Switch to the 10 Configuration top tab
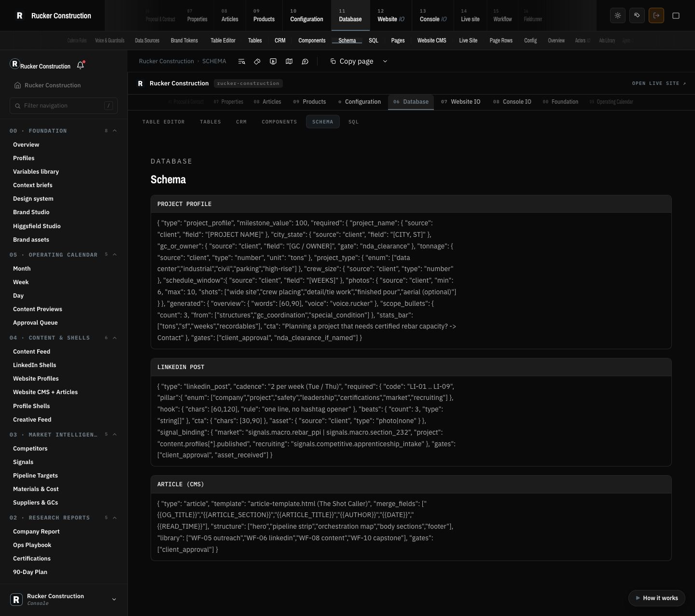This screenshot has height=616, width=695. coord(306,15)
